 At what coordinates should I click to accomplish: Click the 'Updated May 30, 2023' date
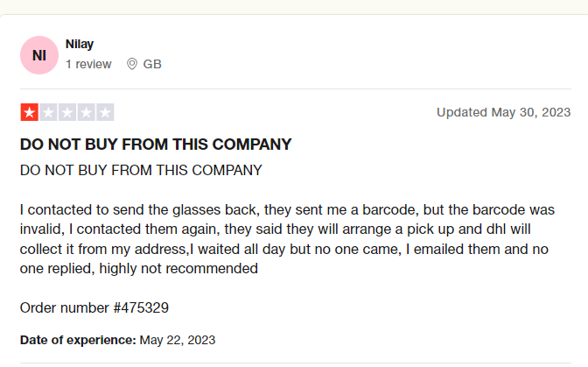click(x=503, y=112)
